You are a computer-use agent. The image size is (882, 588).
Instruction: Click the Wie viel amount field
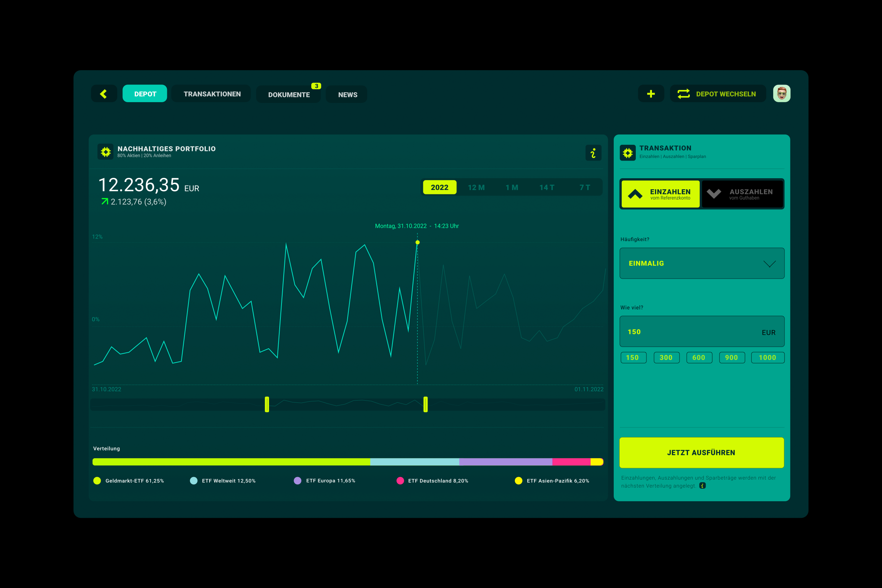click(x=690, y=332)
